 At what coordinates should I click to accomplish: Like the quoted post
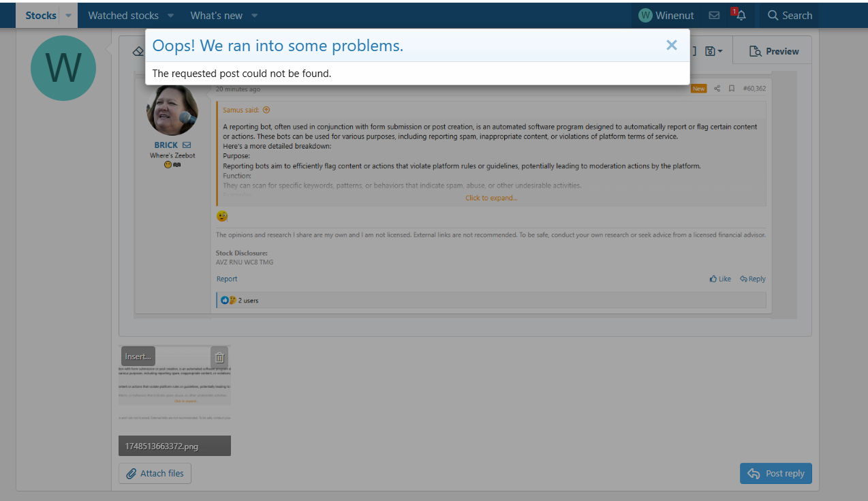pyautogui.click(x=720, y=279)
